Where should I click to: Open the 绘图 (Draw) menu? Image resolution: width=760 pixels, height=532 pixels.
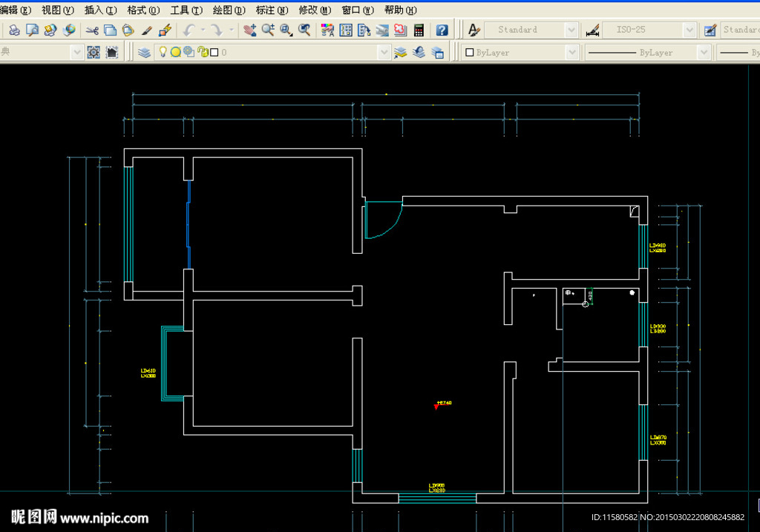pos(229,10)
